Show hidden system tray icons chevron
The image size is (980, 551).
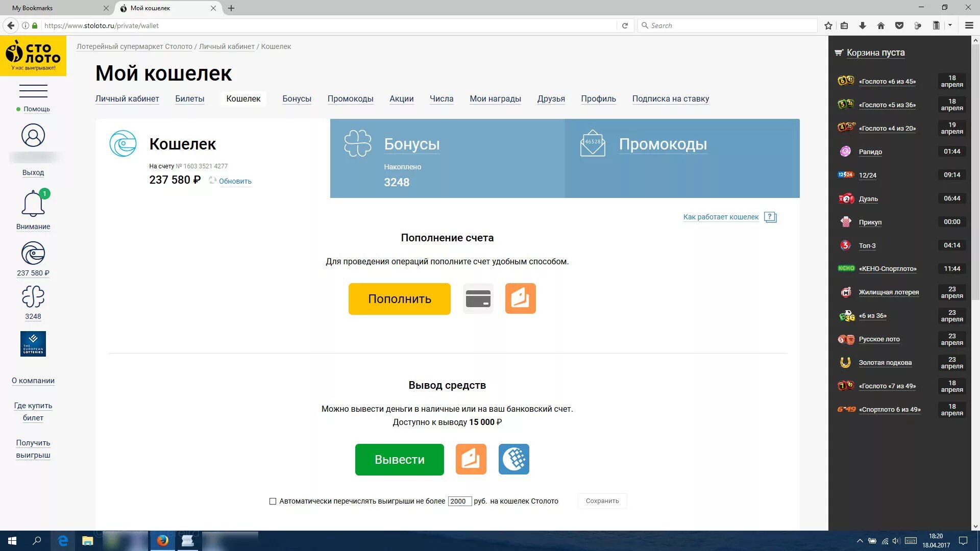(x=860, y=541)
